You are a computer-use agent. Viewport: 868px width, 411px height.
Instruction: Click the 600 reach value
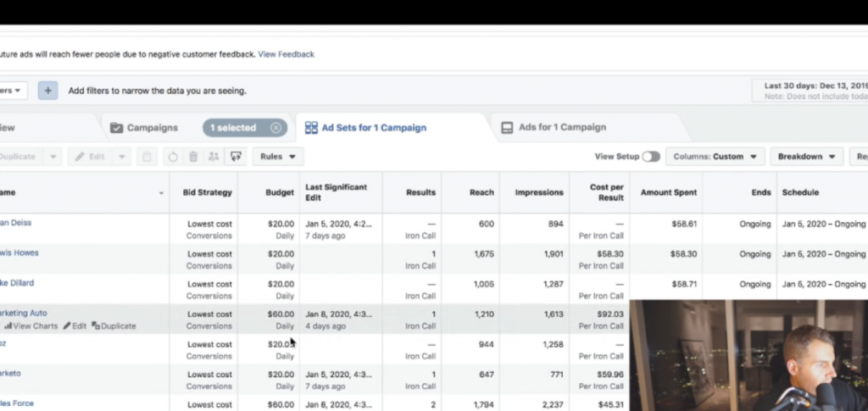point(487,224)
